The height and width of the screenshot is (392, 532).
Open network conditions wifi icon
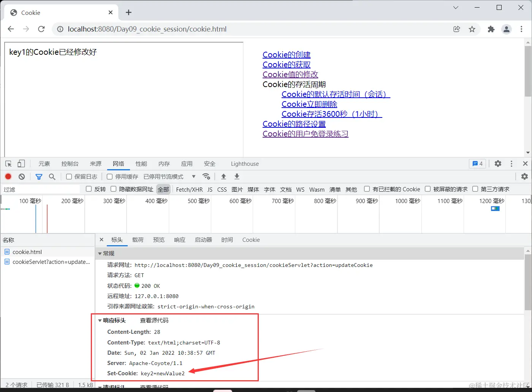point(206,176)
